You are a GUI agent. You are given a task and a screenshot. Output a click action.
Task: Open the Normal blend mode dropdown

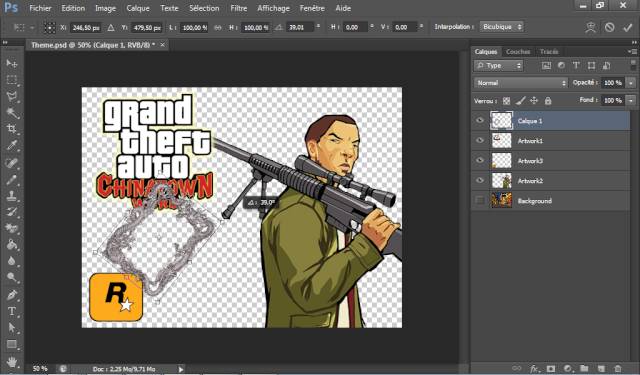click(521, 83)
